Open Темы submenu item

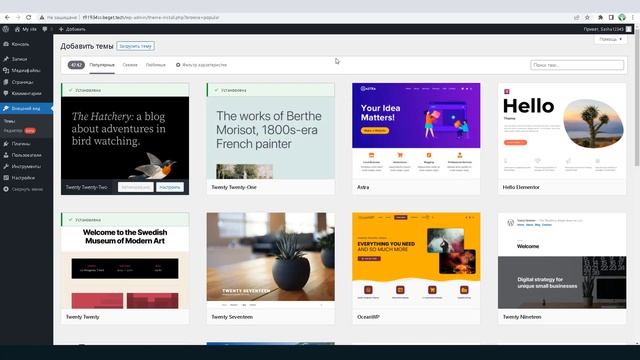[x=9, y=121]
